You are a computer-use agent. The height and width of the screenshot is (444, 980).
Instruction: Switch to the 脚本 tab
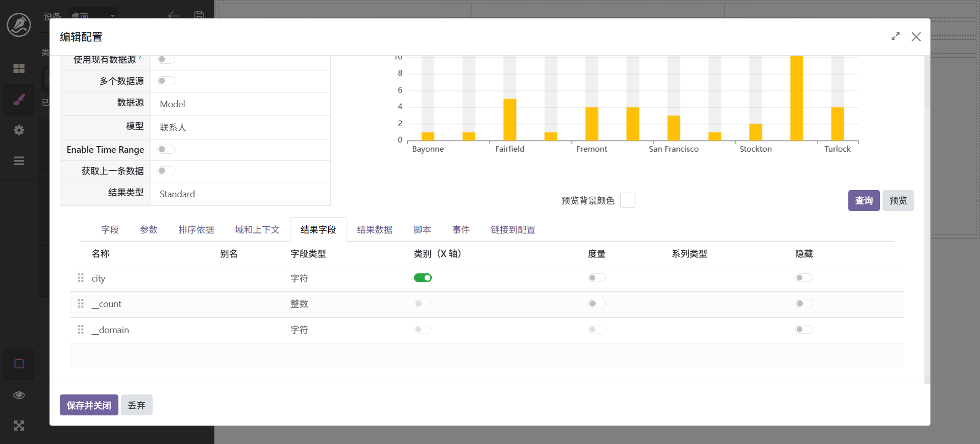(x=422, y=230)
